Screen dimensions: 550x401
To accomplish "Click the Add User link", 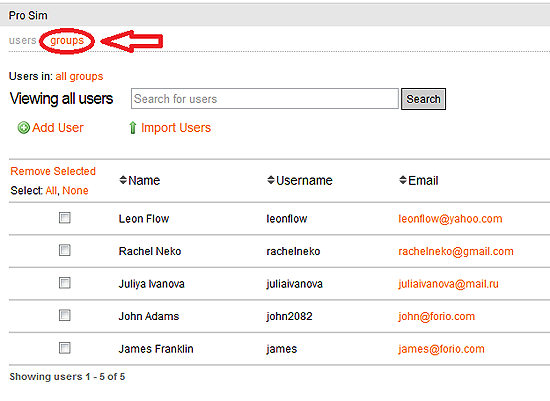I will (x=58, y=128).
